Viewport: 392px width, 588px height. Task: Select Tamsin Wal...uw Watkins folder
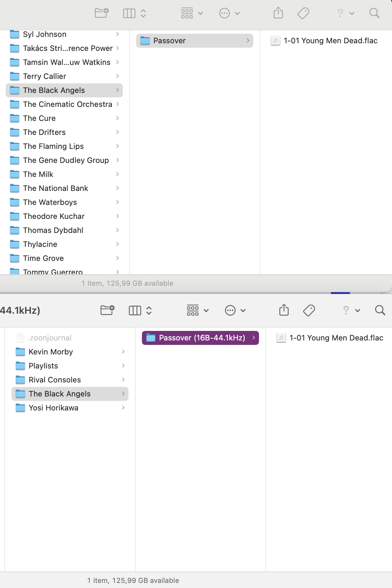64,62
